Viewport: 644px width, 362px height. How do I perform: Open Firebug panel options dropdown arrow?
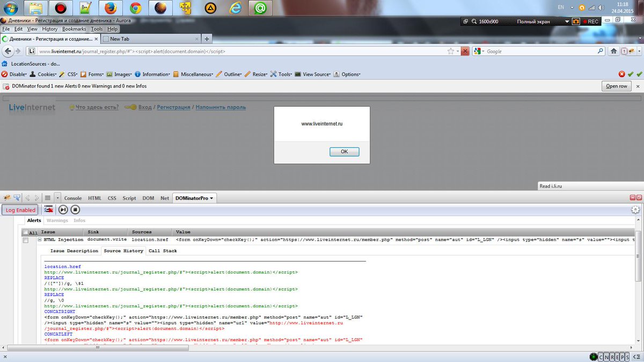58,198
